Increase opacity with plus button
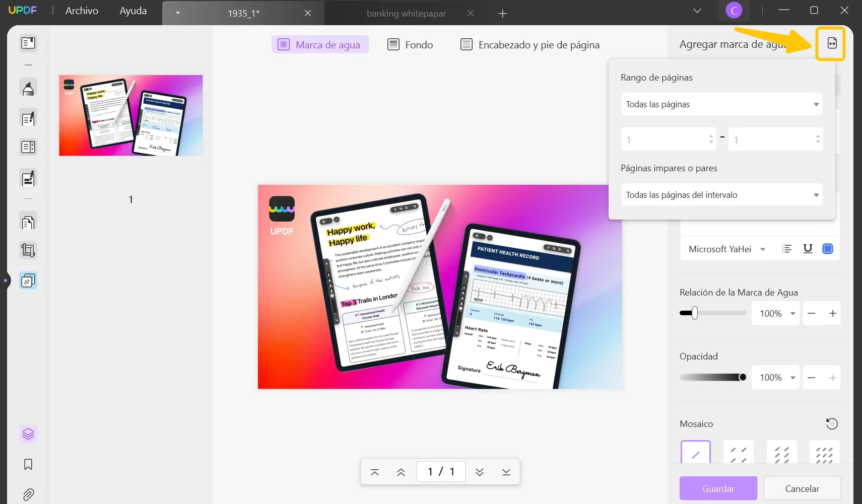Image resolution: width=862 pixels, height=504 pixels. [x=833, y=378]
